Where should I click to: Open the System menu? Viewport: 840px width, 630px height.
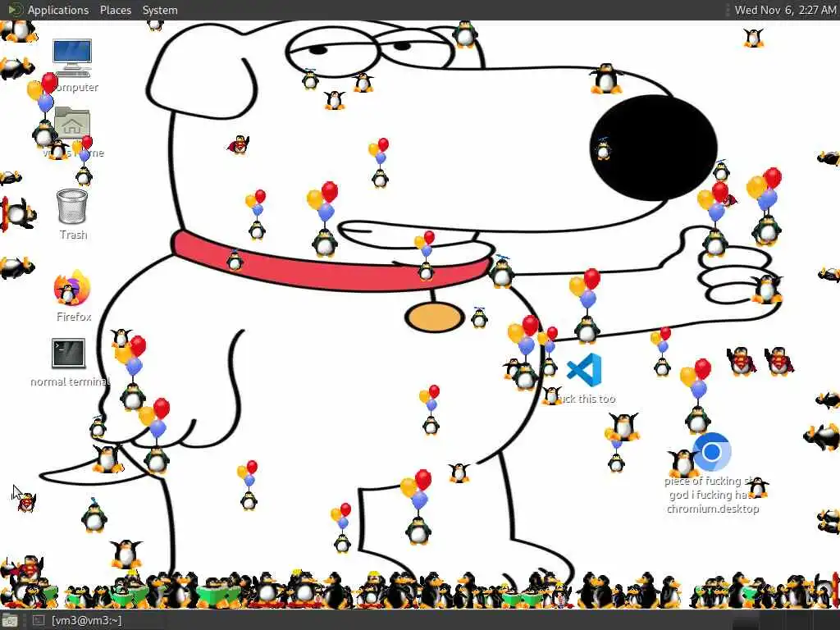point(160,10)
